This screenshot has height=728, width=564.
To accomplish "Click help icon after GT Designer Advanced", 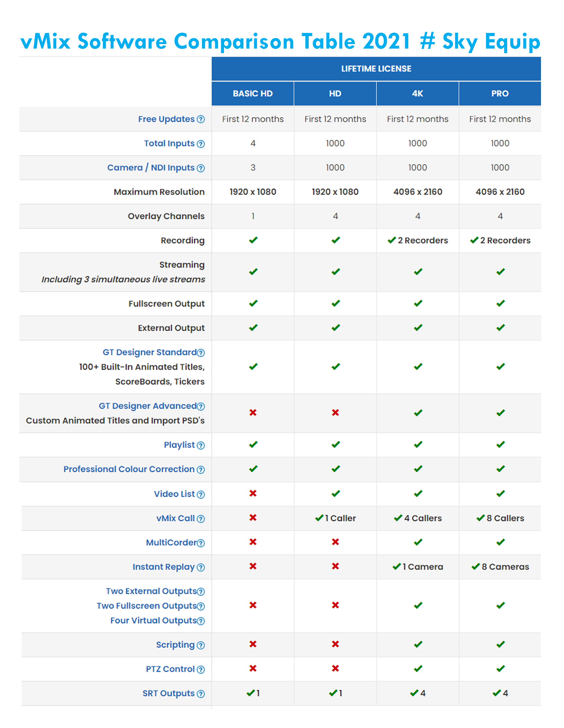I will coord(200,406).
